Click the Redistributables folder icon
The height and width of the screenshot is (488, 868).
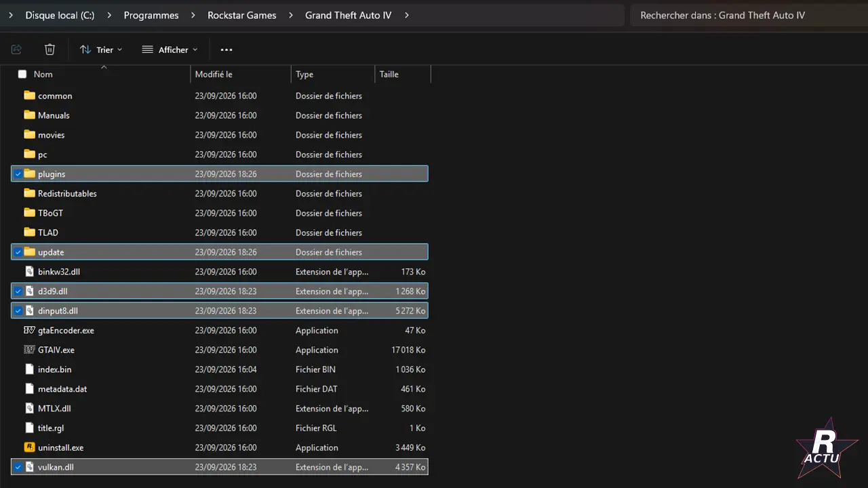click(29, 193)
